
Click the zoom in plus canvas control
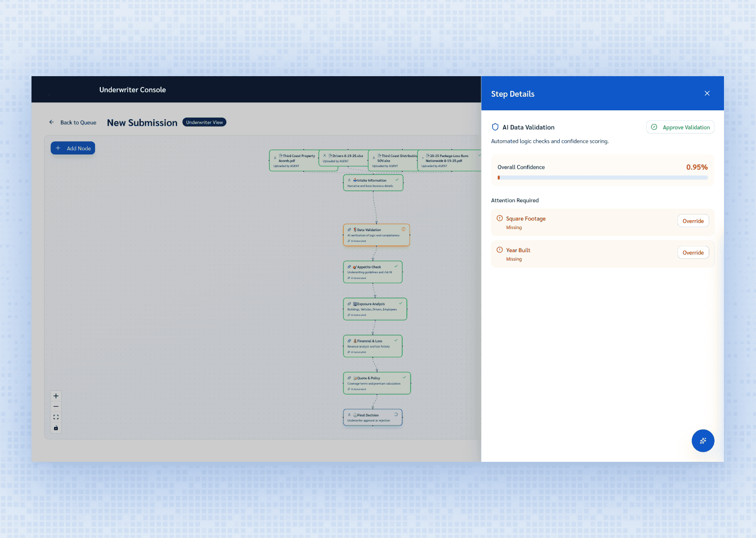[56, 396]
